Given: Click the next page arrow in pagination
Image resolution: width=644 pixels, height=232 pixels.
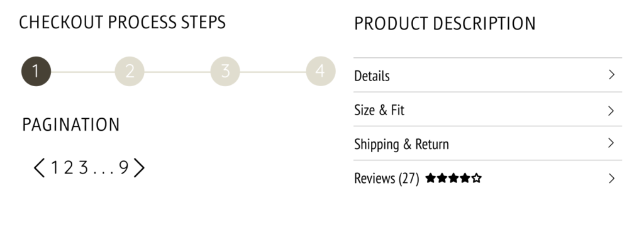Looking at the screenshot, I should tap(139, 167).
